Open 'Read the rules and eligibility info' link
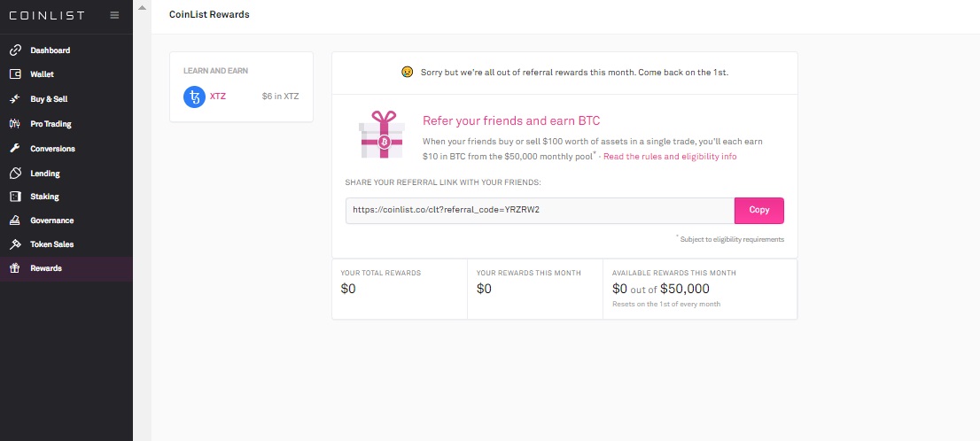Viewport: 980px width, 441px height. point(670,157)
